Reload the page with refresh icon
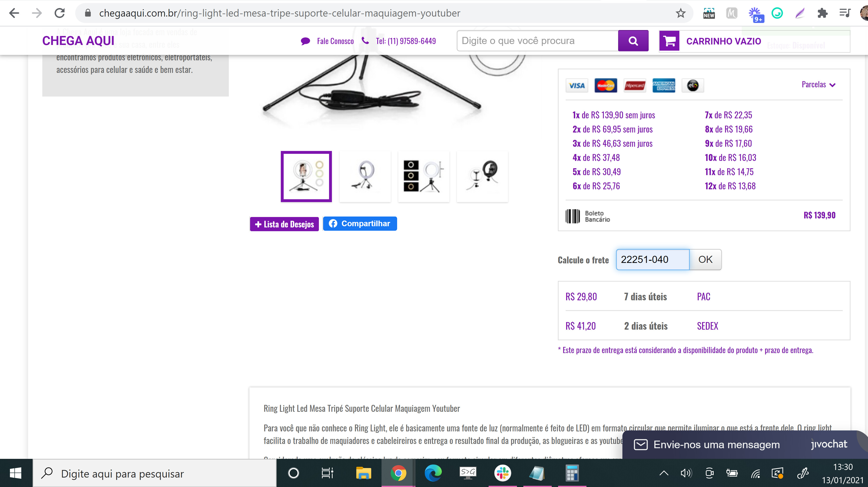 [x=60, y=13]
